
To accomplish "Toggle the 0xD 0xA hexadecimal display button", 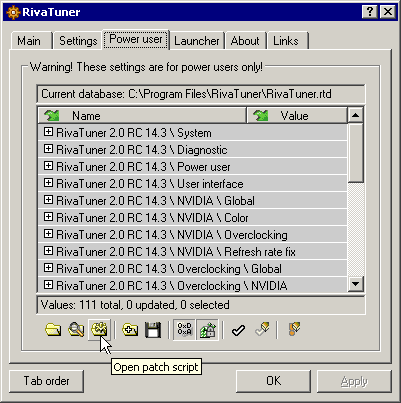I will pos(184,330).
